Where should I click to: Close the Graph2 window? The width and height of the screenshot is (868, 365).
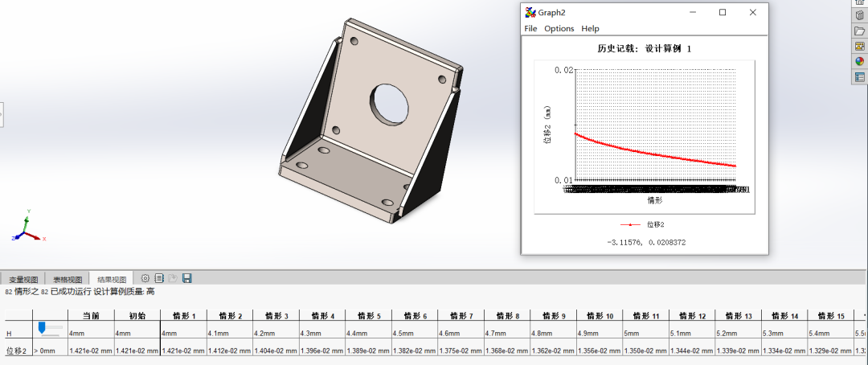pos(752,12)
